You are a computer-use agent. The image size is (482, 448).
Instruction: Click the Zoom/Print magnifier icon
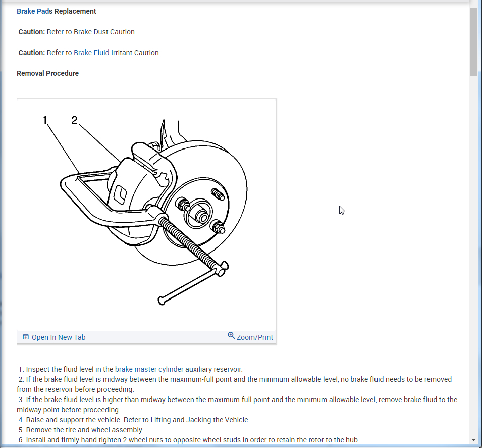pyautogui.click(x=231, y=336)
